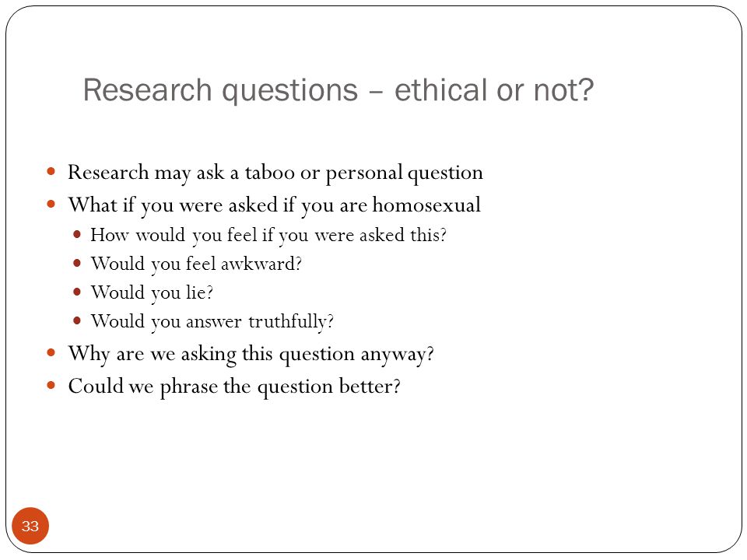
Task: Select the 'Research may ask a taboo' bullet text
Action: tap(275, 173)
